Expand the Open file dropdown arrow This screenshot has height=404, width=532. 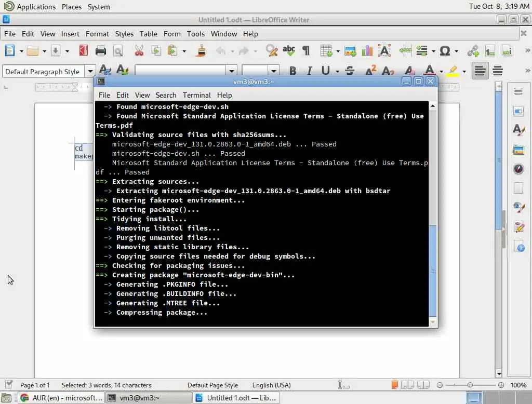click(x=44, y=51)
